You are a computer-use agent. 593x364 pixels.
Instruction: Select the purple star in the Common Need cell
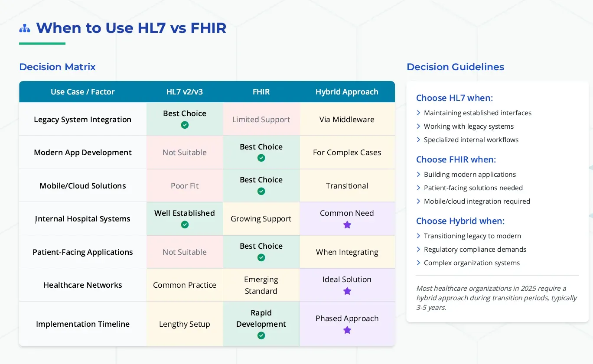click(x=347, y=225)
